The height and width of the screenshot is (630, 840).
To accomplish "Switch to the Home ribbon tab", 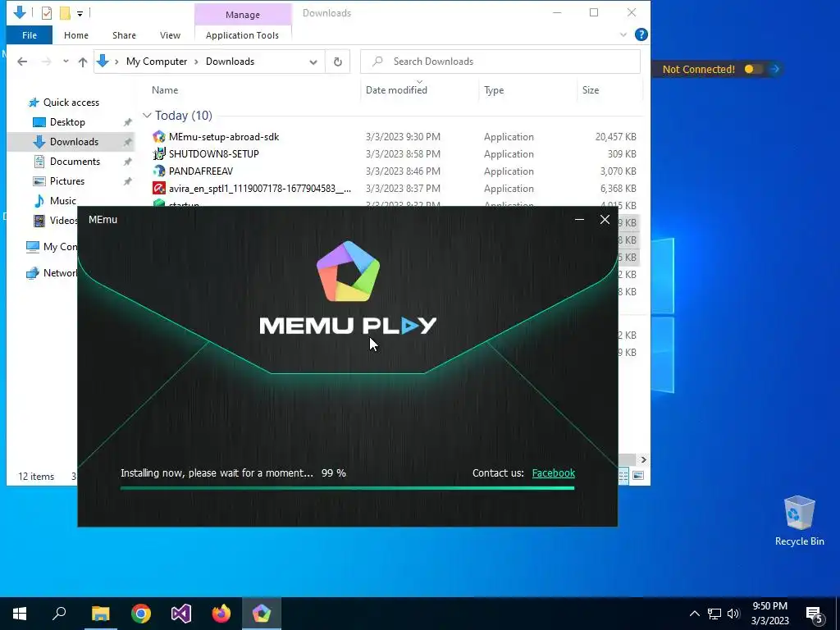I will [x=76, y=35].
